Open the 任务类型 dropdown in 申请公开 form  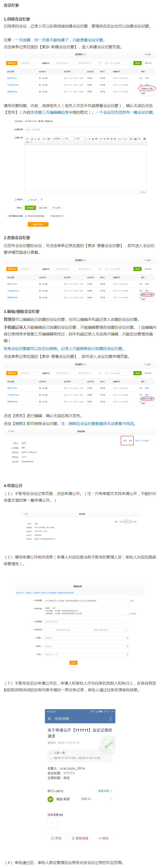tap(86, 622)
